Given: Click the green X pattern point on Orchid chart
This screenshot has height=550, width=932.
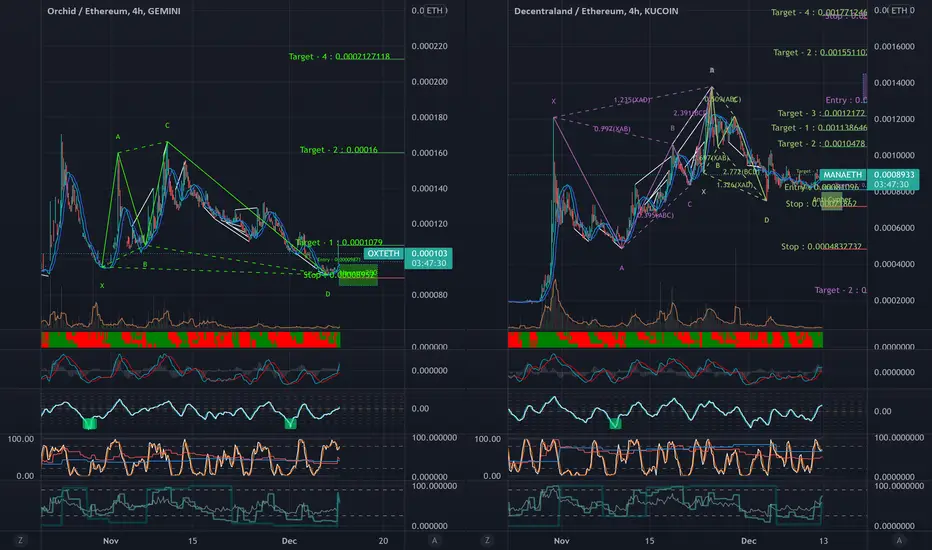Looking at the screenshot, I should tap(102, 286).
